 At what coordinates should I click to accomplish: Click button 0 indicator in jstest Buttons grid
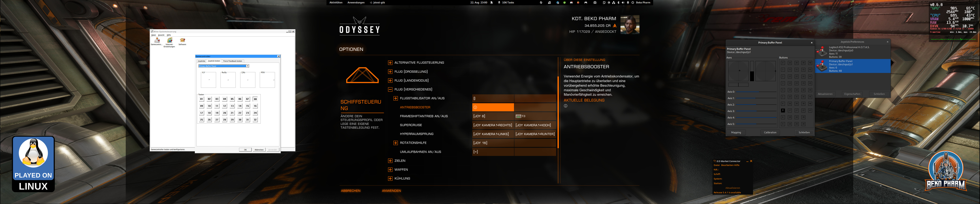pos(783,63)
